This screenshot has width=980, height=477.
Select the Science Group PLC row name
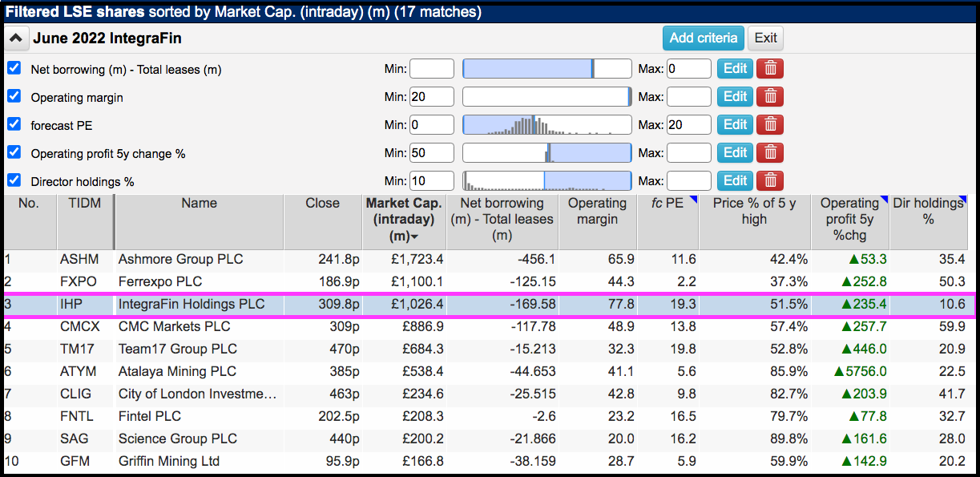[178, 439]
